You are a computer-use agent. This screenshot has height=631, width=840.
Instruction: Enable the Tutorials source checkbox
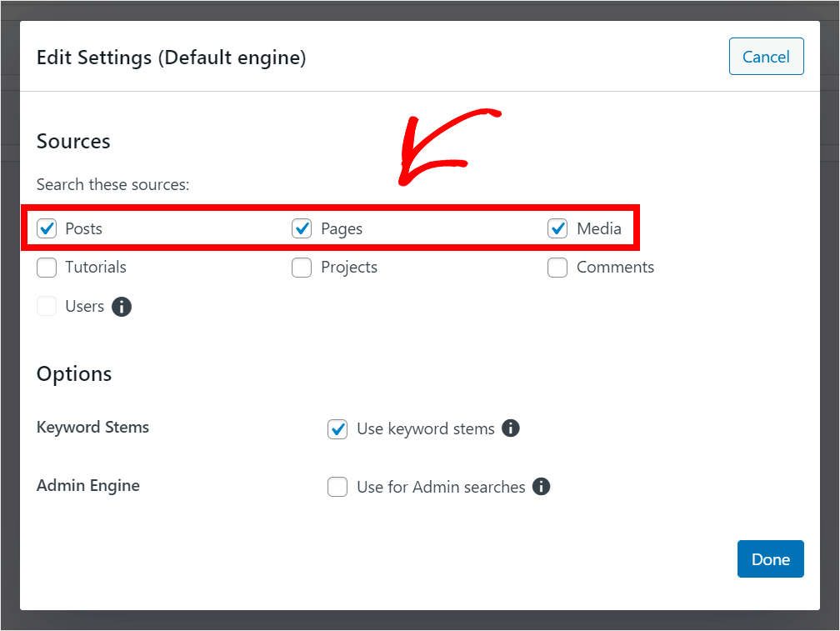tap(47, 268)
